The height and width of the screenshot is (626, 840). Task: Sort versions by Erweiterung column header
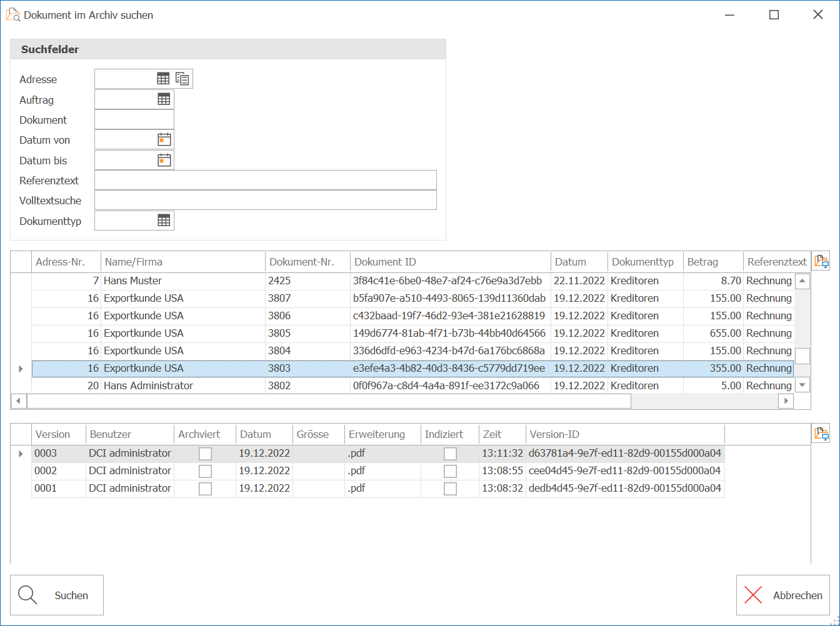(382, 434)
